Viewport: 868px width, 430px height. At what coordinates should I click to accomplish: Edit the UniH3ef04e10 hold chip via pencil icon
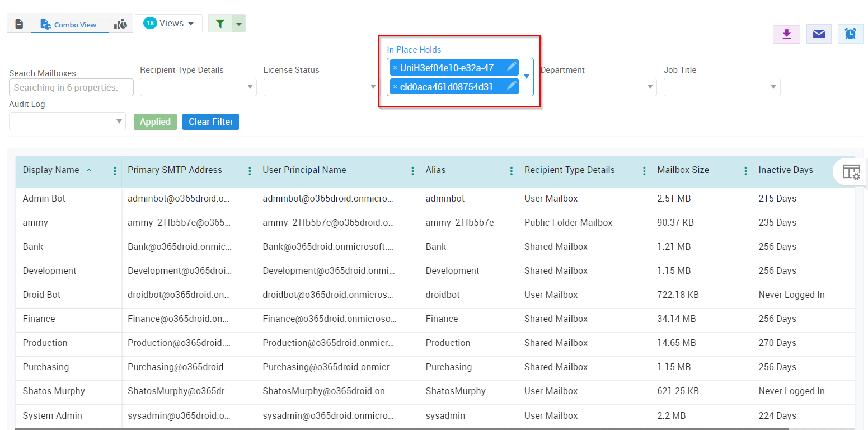pos(513,67)
